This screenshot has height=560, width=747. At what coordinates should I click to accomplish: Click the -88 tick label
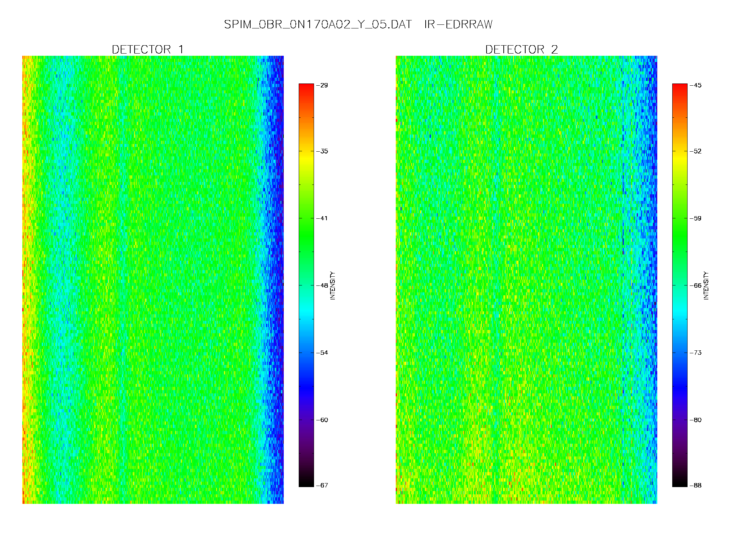(696, 485)
